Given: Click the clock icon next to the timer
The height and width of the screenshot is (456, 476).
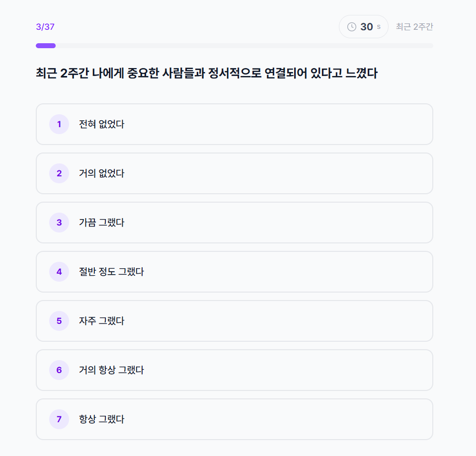Looking at the screenshot, I should point(352,26).
